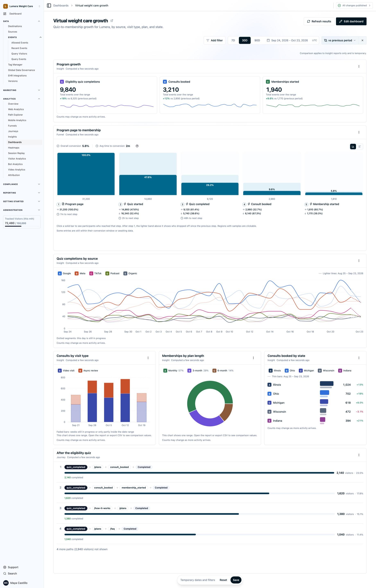Collapse the DATA sidebar section

(39, 21)
